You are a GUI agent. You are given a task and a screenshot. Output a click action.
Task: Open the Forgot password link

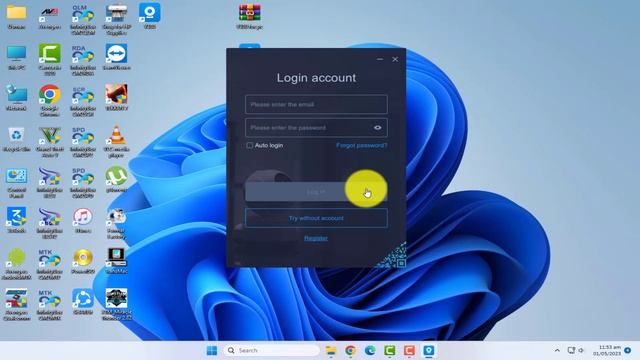362,145
